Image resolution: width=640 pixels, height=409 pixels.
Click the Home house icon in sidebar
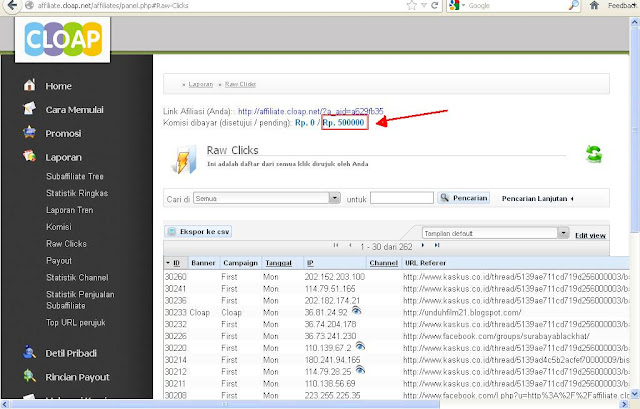click(29, 85)
